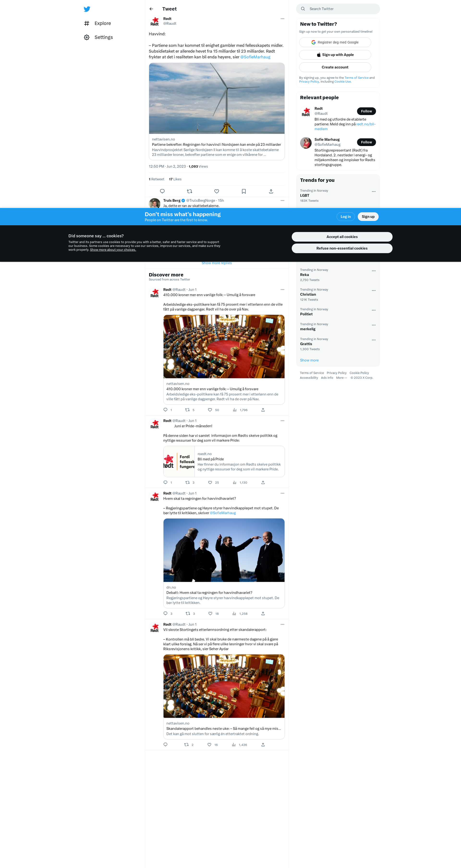The height and width of the screenshot is (868, 461).
Task: Reply to the etterlønnsordning tweet
Action: pyautogui.click(x=165, y=745)
